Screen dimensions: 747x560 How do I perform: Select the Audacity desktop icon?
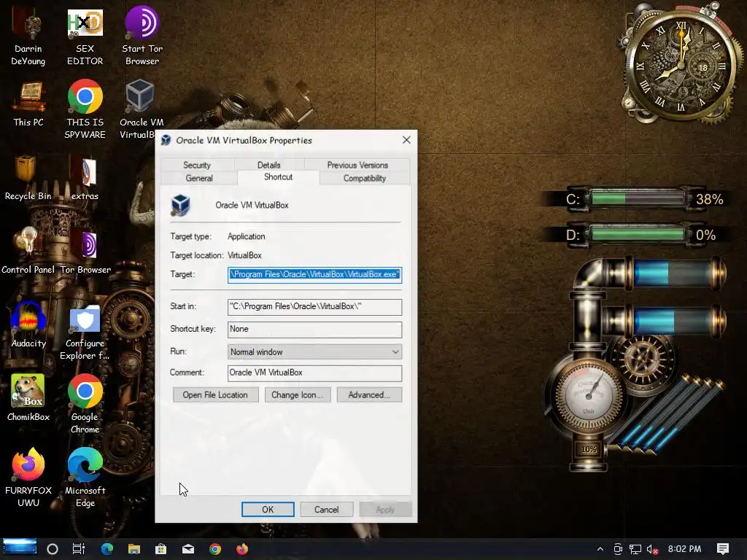point(28,324)
